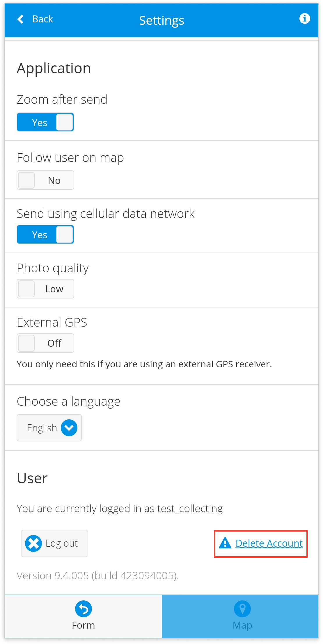Open the Delete Account link
This screenshot has height=644, width=323.
tap(269, 543)
